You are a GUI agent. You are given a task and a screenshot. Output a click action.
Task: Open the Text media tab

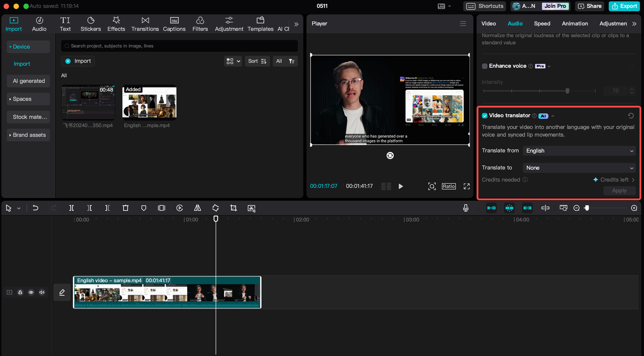click(x=65, y=24)
